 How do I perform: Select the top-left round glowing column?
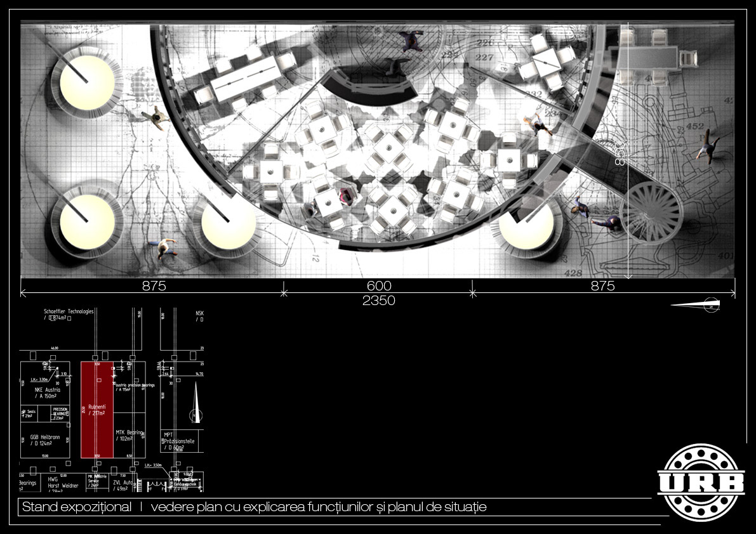(87, 84)
